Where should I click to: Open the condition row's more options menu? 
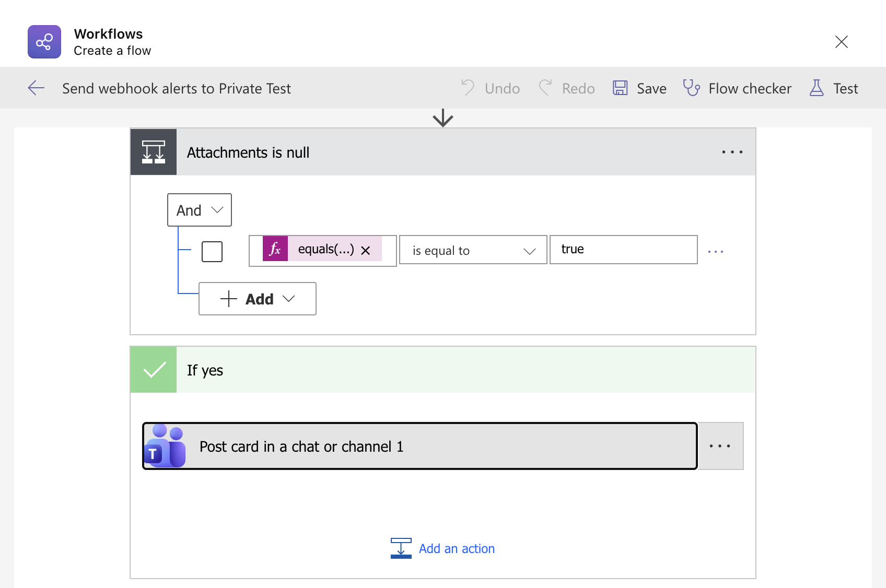point(715,252)
